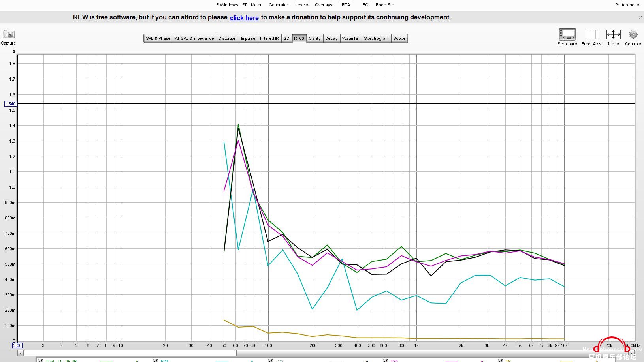Image resolution: width=644 pixels, height=362 pixels.
Task: Open the All SPL & Impedance tab
Action: point(194,38)
